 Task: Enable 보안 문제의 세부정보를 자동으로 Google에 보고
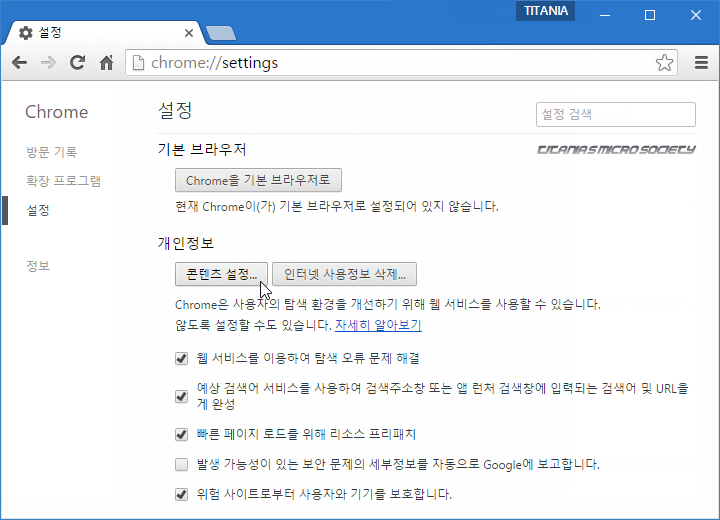(x=181, y=464)
